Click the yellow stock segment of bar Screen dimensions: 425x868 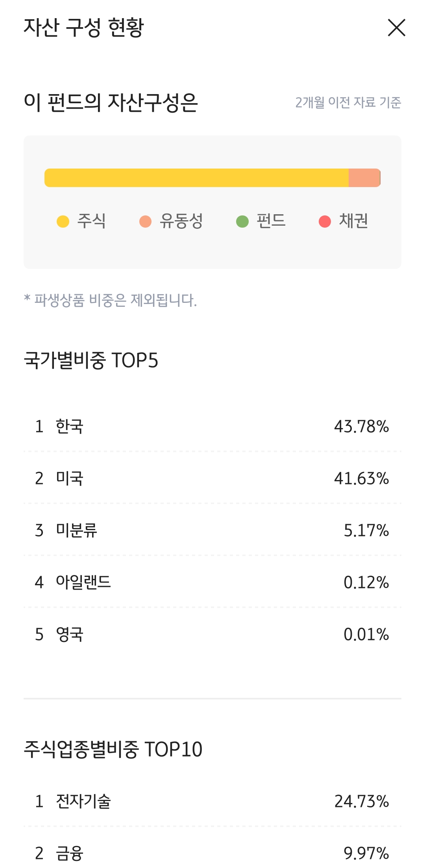[197, 178]
